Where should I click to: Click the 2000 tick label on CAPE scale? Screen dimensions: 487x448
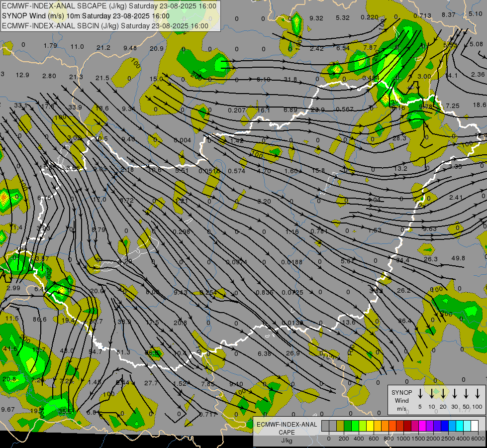coord(433,439)
